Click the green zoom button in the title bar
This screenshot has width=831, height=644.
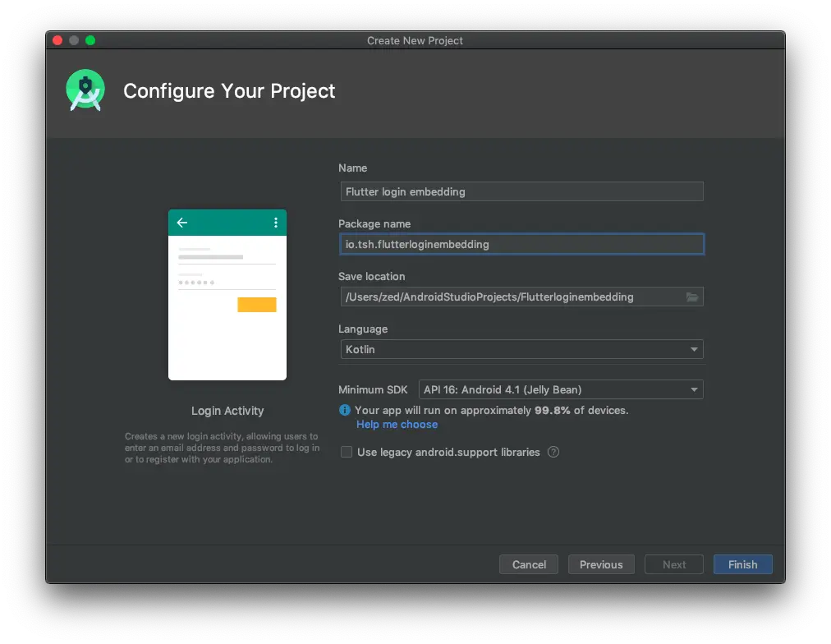[90, 39]
